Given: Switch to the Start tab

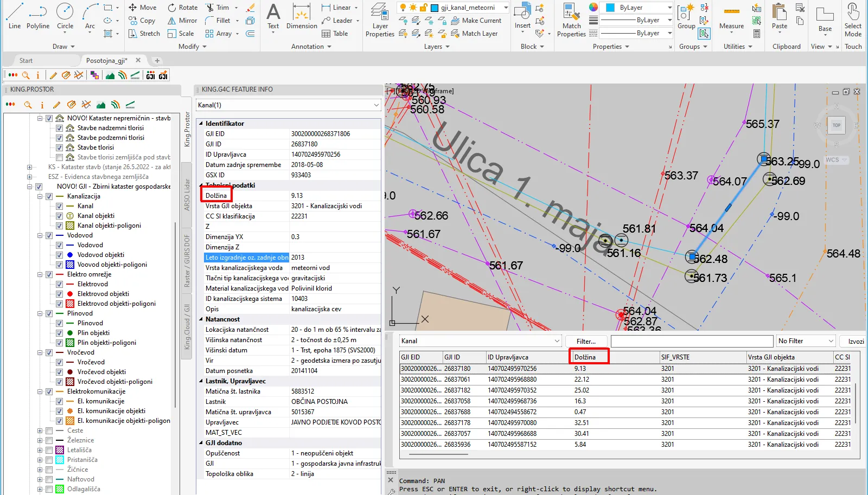Looking at the screenshot, I should click(26, 61).
